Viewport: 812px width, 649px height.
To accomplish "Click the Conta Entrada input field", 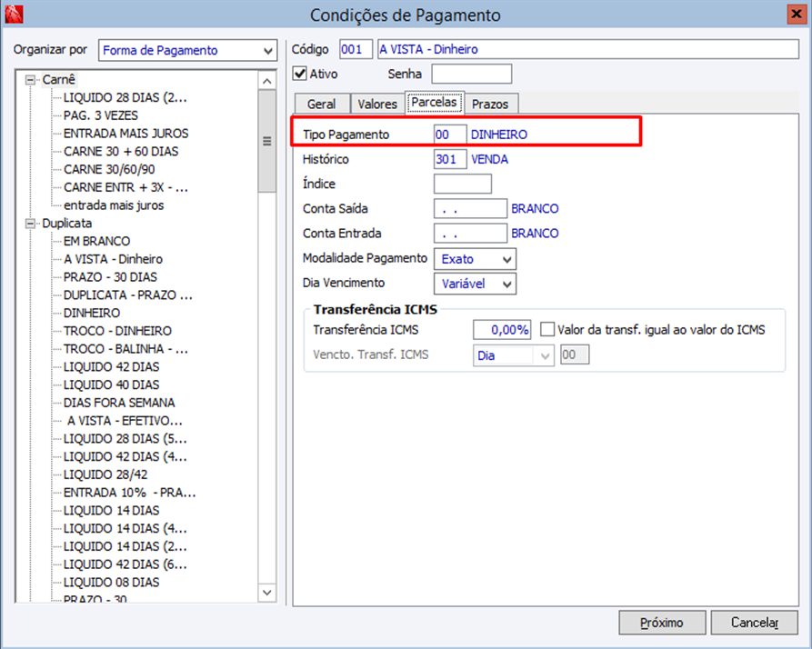I will [470, 234].
